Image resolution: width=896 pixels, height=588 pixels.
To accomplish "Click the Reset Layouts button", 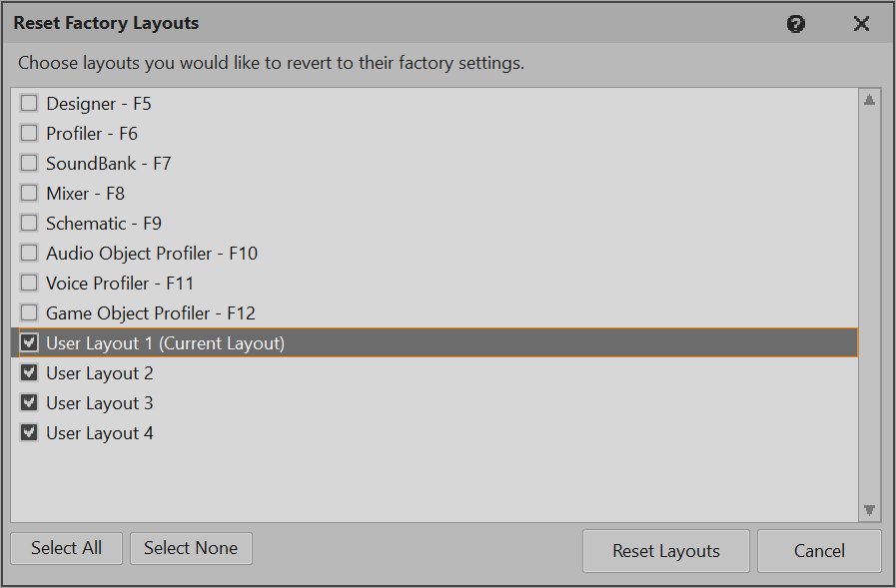I will pyautogui.click(x=666, y=551).
